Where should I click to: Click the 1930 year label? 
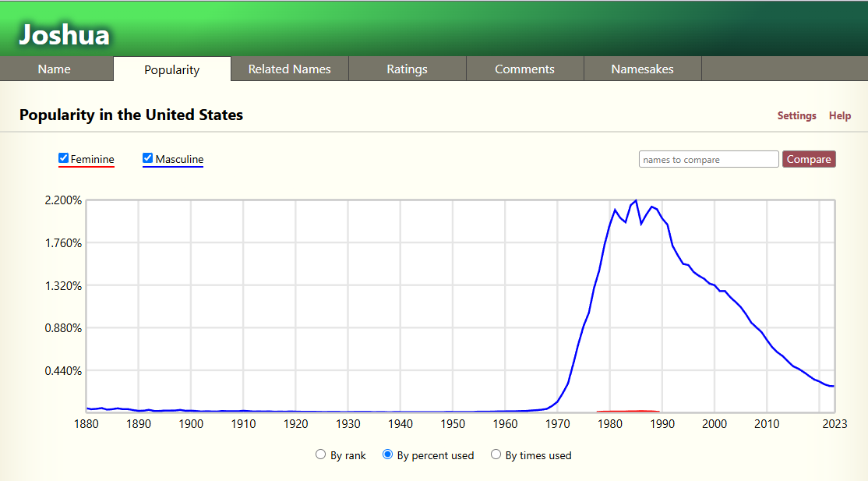348,424
